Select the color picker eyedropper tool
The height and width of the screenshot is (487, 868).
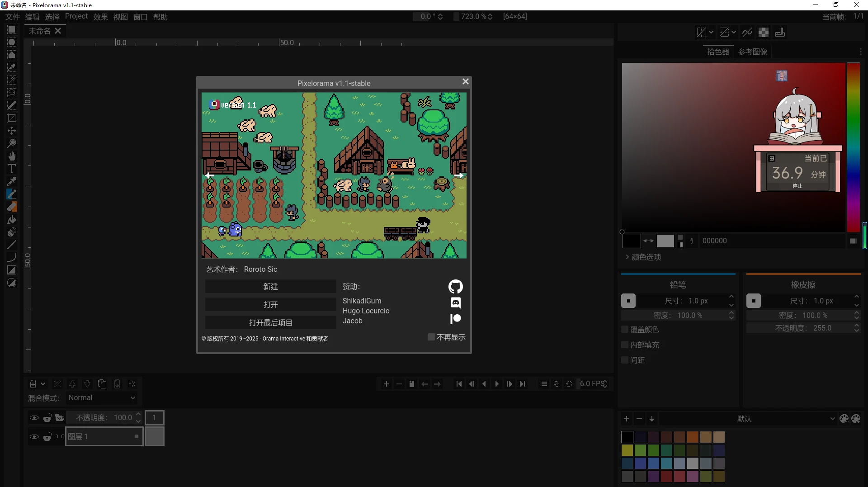(12, 181)
